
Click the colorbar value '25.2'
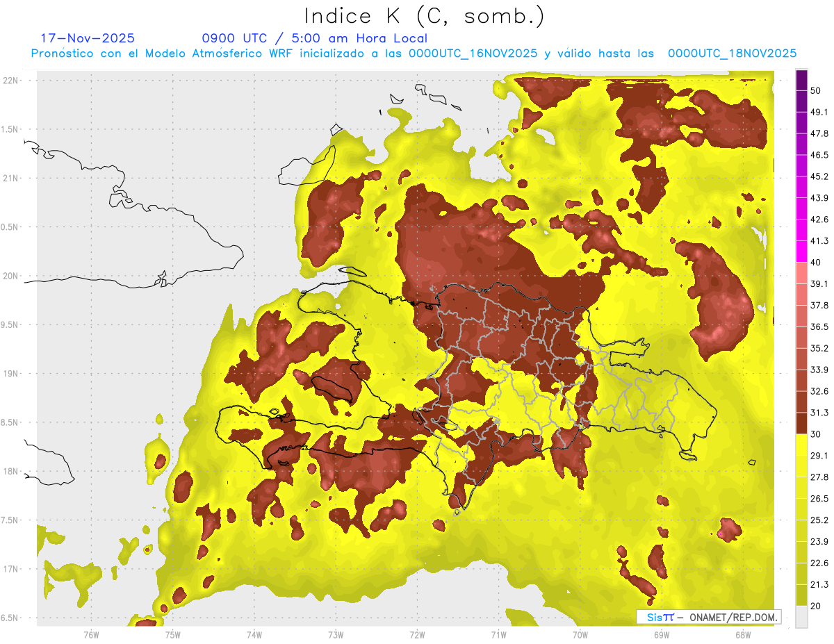(819, 520)
